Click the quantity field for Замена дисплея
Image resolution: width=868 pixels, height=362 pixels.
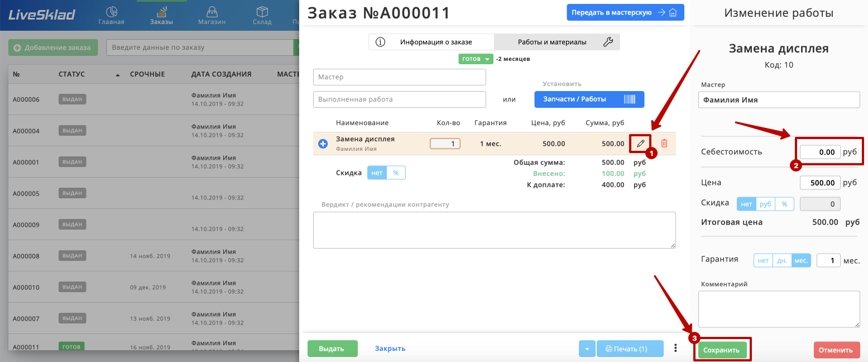click(445, 144)
